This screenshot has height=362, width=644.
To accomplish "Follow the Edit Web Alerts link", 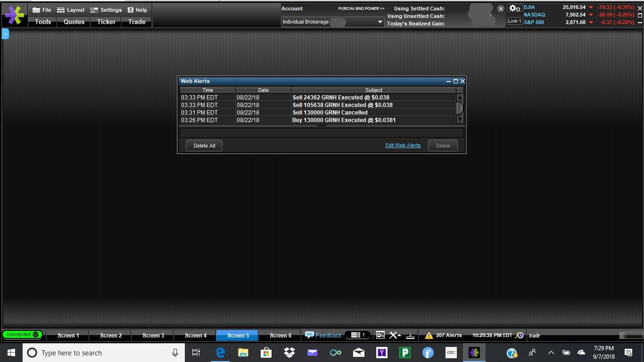I will point(403,146).
